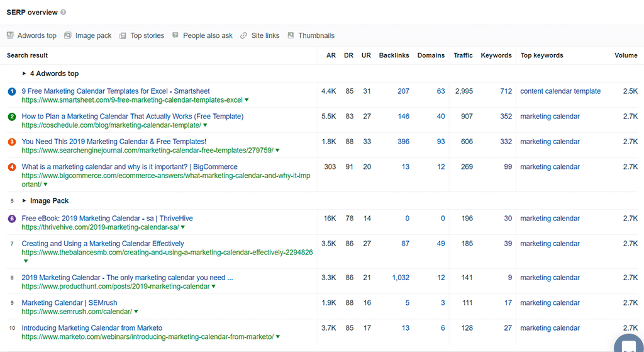Viewport: 644px width, 352px height.
Task: Click the Backlinks column header
Action: (x=394, y=55)
